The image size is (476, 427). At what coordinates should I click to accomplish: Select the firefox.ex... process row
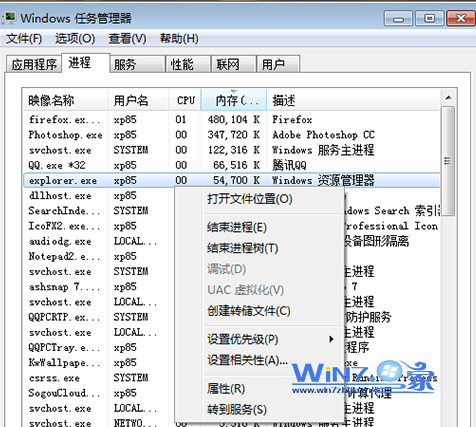[x=232, y=119]
